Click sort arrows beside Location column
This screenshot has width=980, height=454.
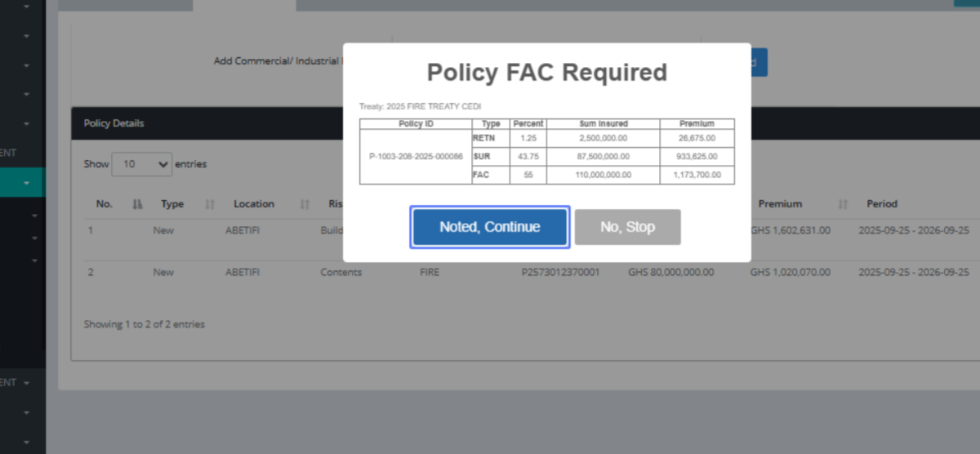pyautogui.click(x=305, y=204)
